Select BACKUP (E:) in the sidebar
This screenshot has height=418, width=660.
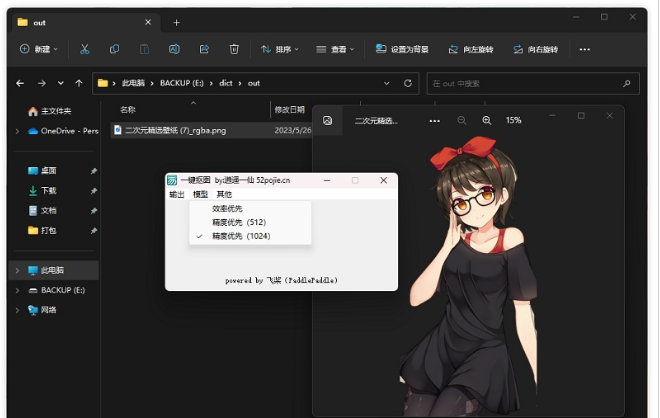coord(56,290)
